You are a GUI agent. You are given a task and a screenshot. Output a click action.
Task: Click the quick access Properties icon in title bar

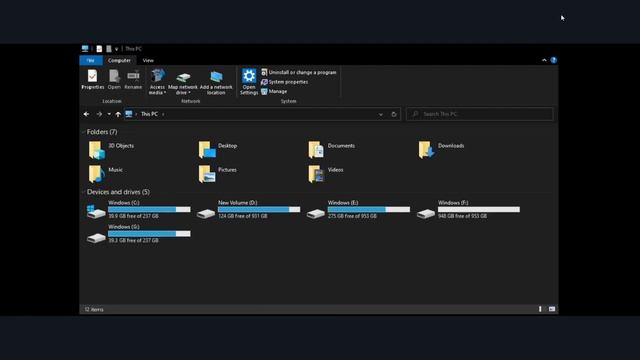coord(99,49)
